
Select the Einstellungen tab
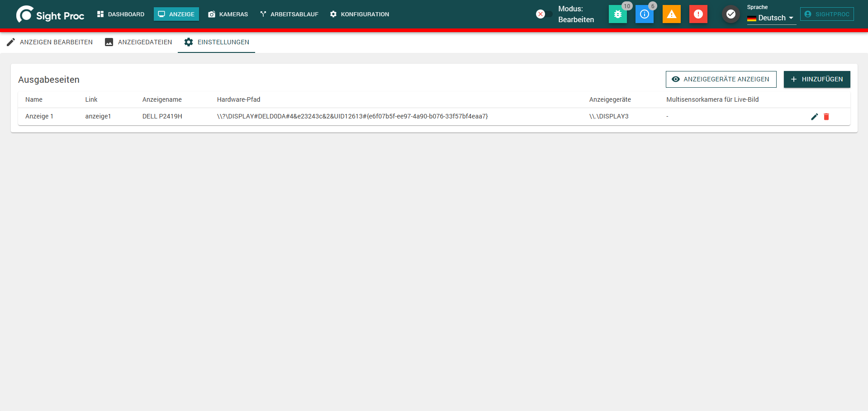click(217, 42)
